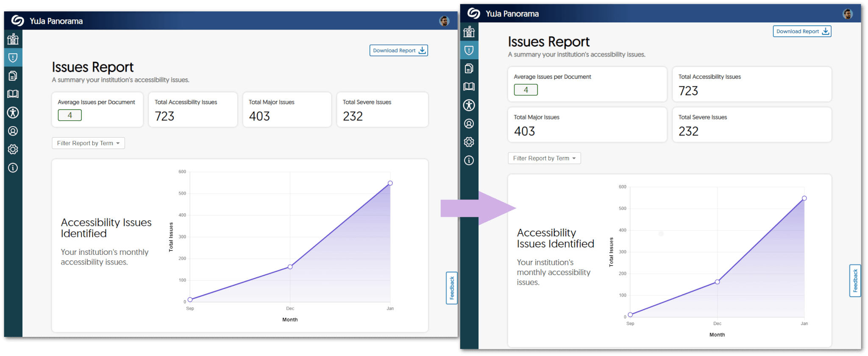Open settings gear icon in right screenshot sidebar

coord(469,142)
